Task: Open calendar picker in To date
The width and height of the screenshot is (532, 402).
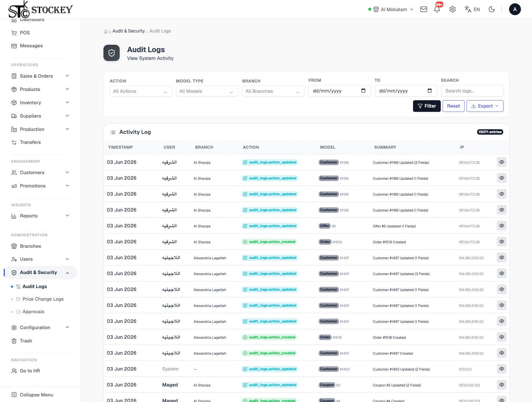Action: pyautogui.click(x=430, y=91)
